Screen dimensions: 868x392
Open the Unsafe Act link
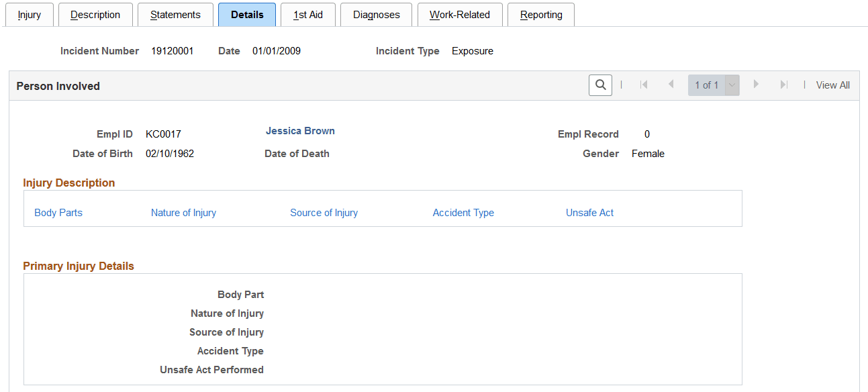click(x=589, y=212)
